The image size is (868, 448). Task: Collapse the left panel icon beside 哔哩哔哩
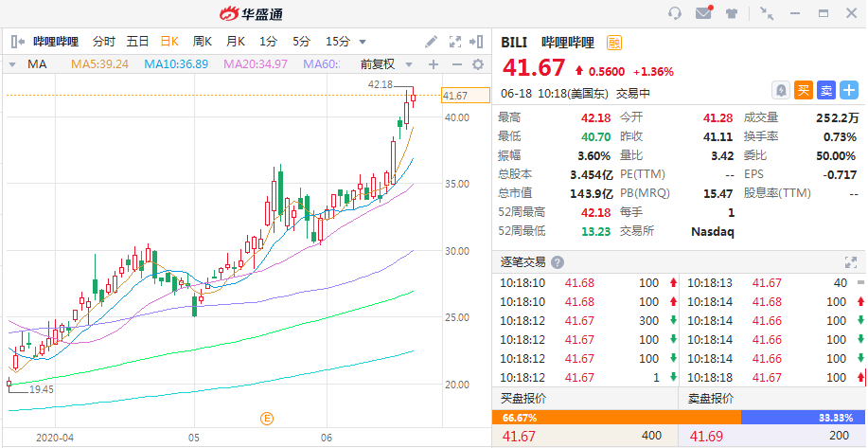tap(18, 41)
